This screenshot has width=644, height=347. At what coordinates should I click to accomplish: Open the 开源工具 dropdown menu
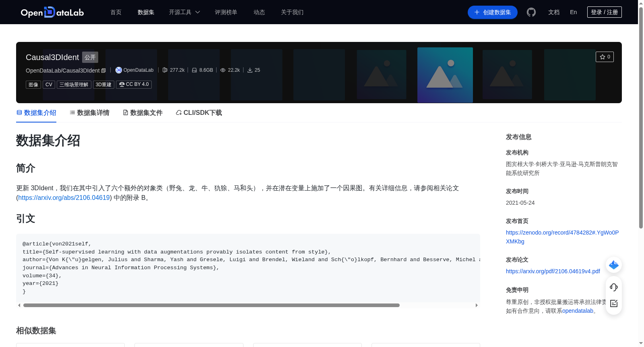pos(184,12)
